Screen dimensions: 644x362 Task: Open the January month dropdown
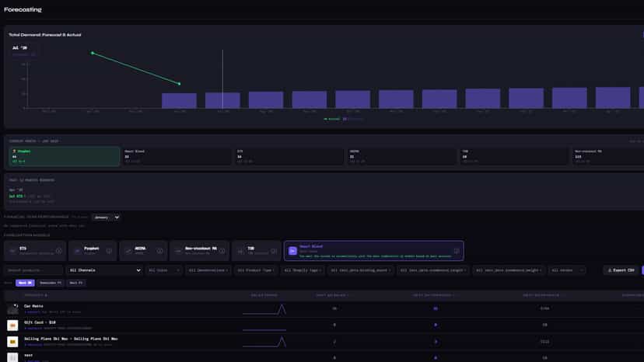(x=106, y=217)
